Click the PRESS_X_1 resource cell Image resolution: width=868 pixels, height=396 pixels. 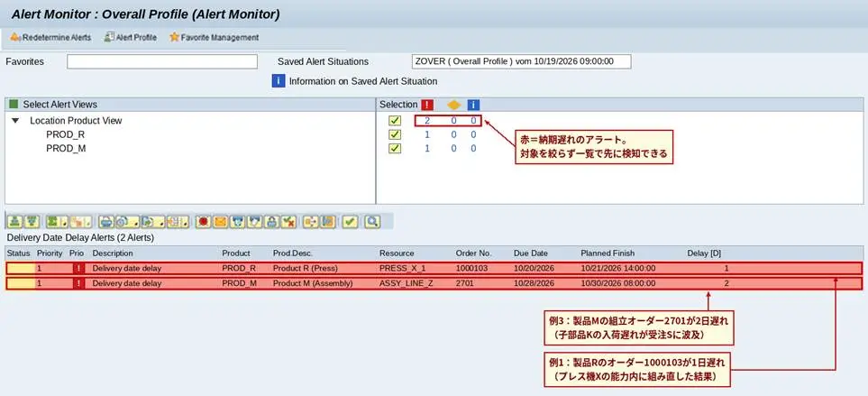point(402,269)
